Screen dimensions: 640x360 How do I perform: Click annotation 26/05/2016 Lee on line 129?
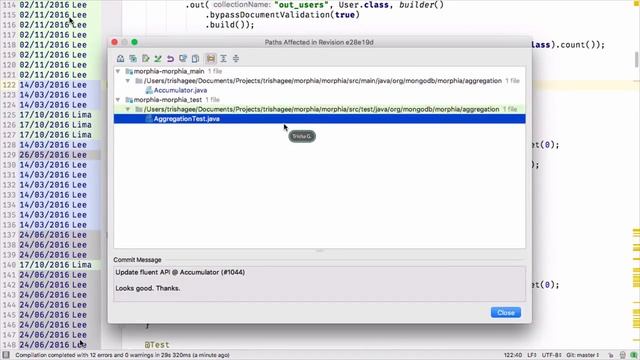click(x=53, y=155)
